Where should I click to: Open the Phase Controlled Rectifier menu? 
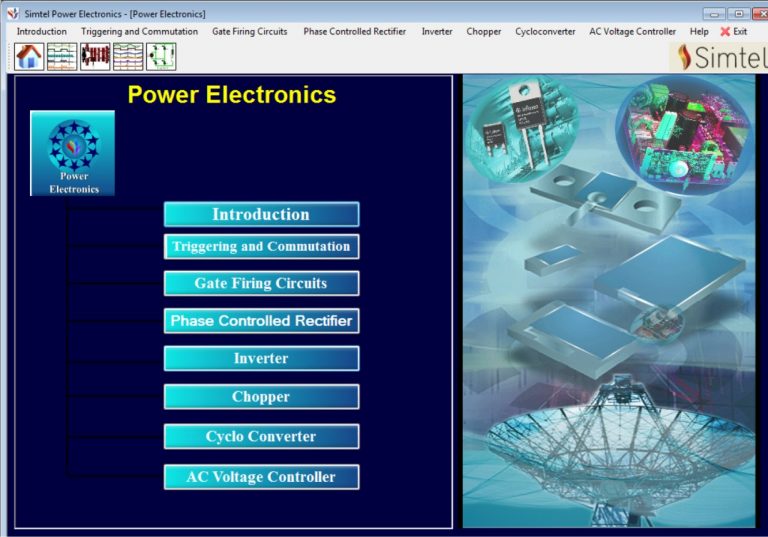(355, 31)
